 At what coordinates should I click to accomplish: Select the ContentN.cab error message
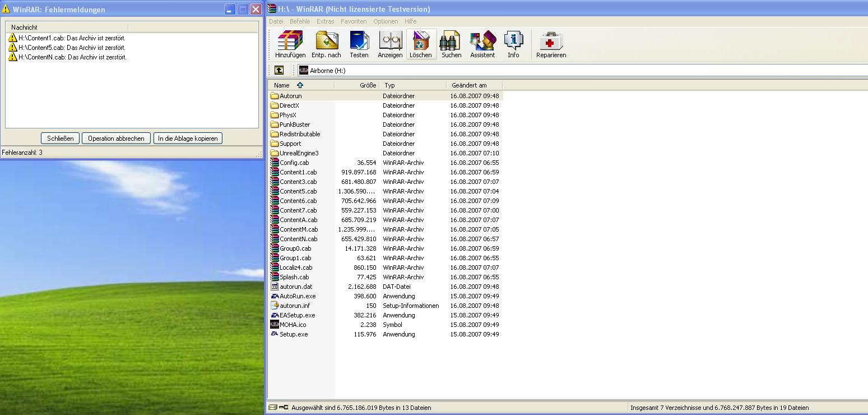[67, 57]
